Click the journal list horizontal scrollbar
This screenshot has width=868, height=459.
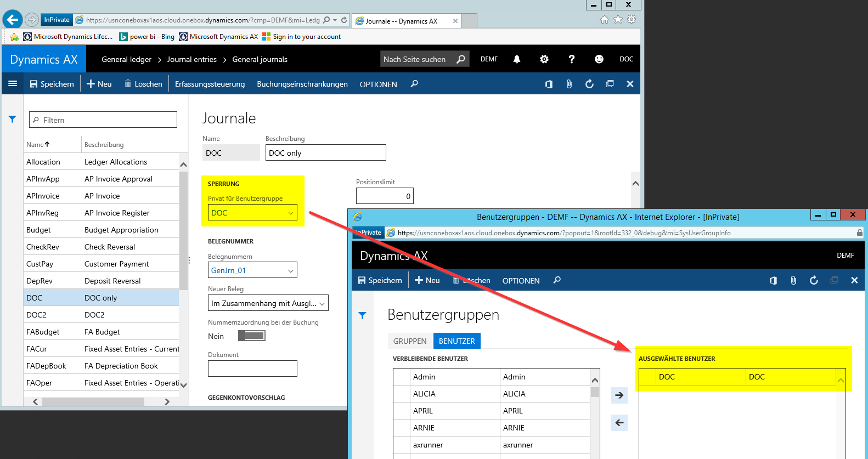coord(93,401)
